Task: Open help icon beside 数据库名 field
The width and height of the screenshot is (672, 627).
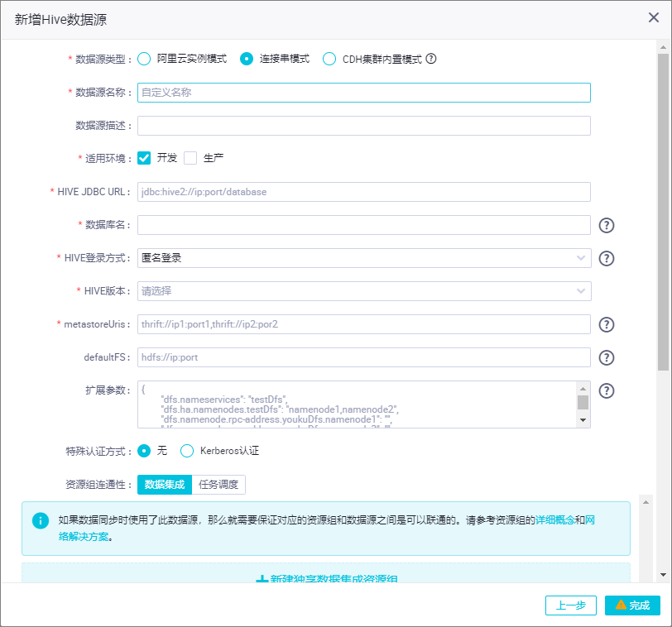Action: tap(606, 225)
